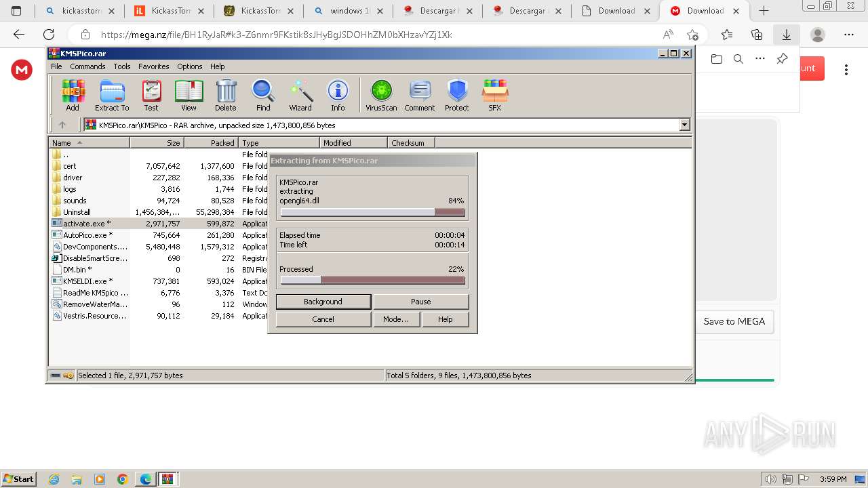This screenshot has width=868, height=488.
Task: Click the Background button
Action: [323, 302]
